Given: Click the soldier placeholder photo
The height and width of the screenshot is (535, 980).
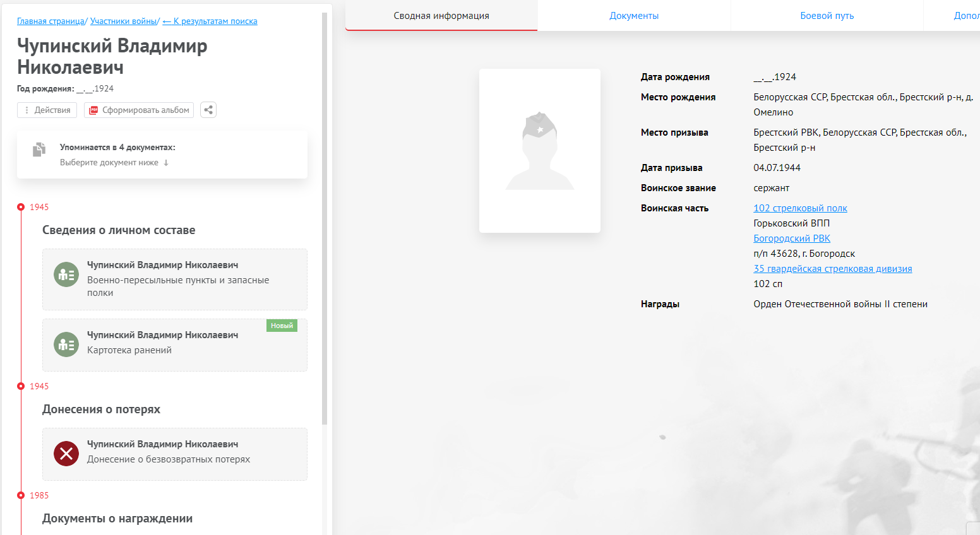Looking at the screenshot, I should (x=539, y=151).
